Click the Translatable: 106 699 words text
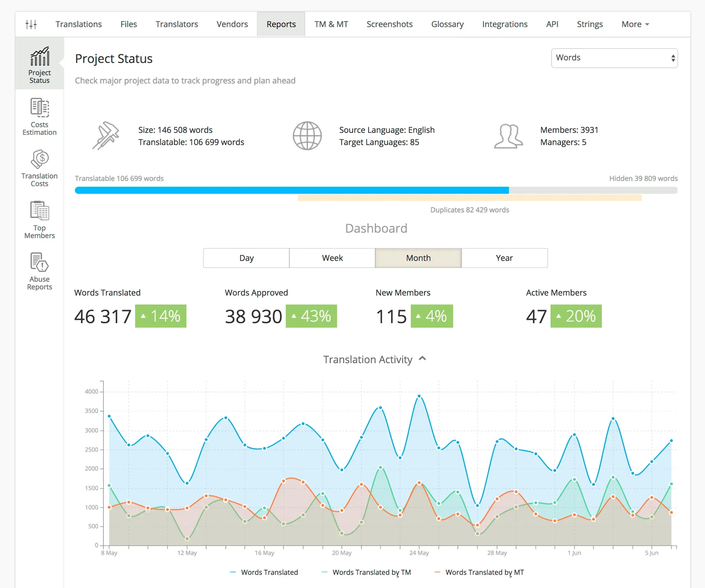 [x=191, y=142]
